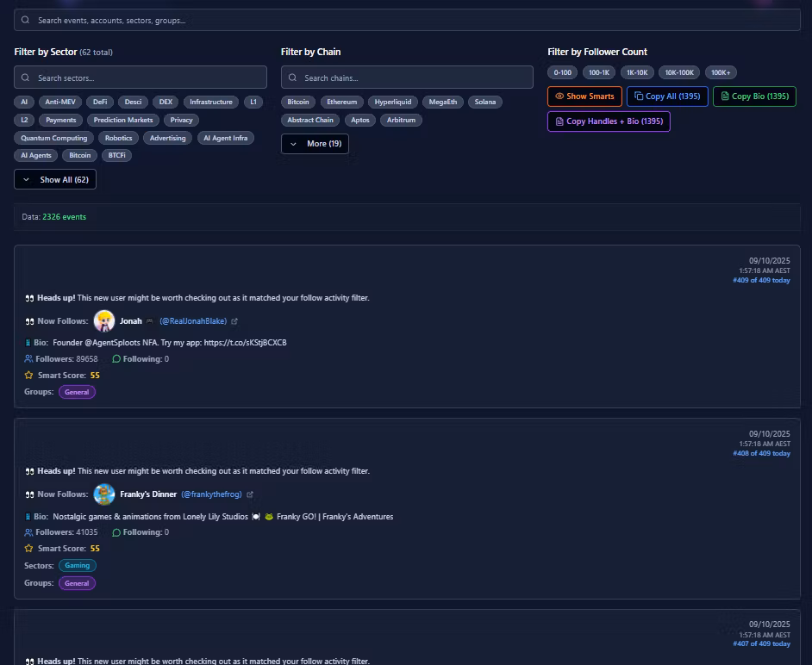The height and width of the screenshot is (665, 812).
Task: Click the magnifier icon in Search chains field
Action: 291,77
